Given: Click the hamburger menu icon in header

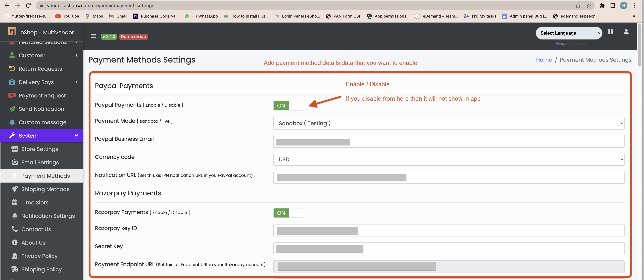Looking at the screenshot, I should click(93, 36).
